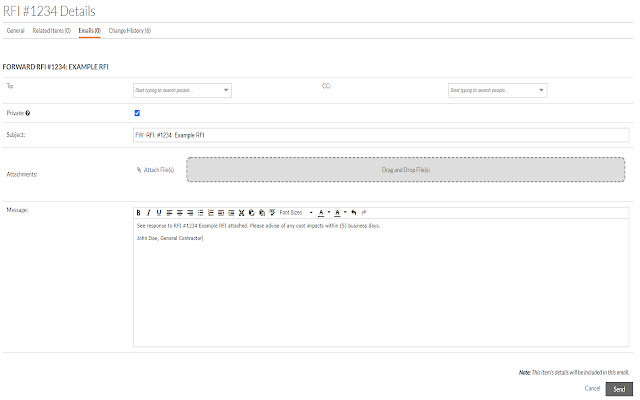The height and width of the screenshot is (400, 640).
Task: Paste from clipboard in editor toolbar
Action: (x=262, y=213)
